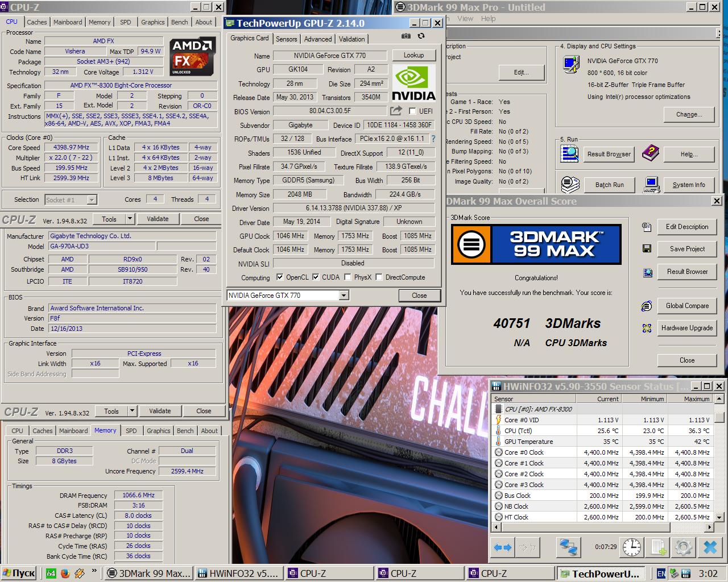Click the HWiNFO log file add icon

tap(659, 547)
